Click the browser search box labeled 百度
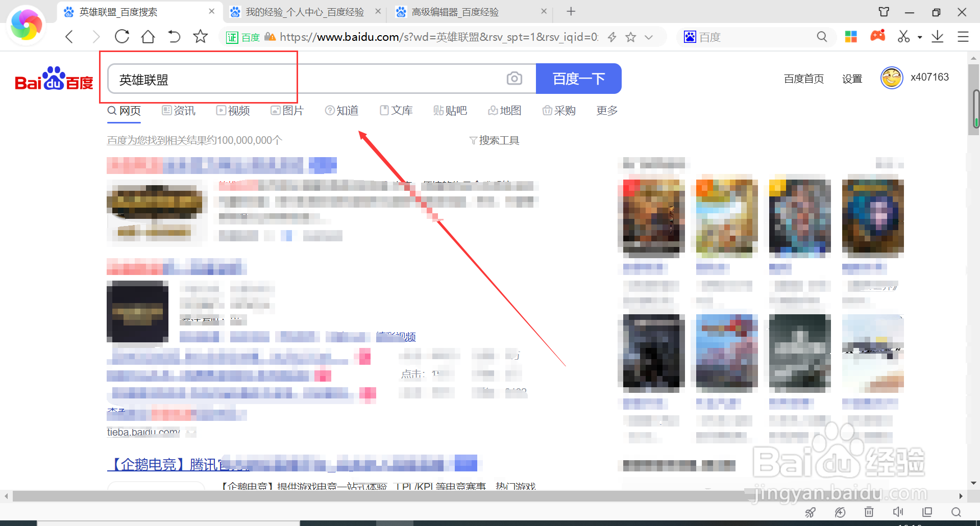 point(755,37)
